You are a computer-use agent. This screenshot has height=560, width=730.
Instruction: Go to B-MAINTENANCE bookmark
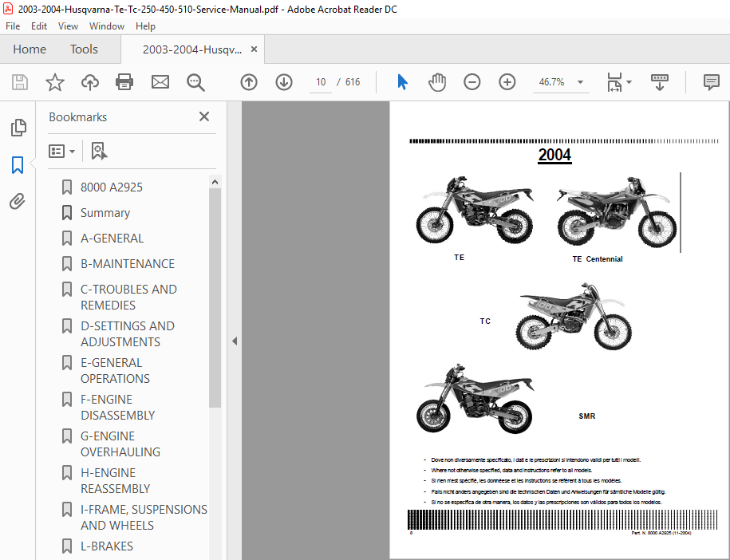pos(128,264)
